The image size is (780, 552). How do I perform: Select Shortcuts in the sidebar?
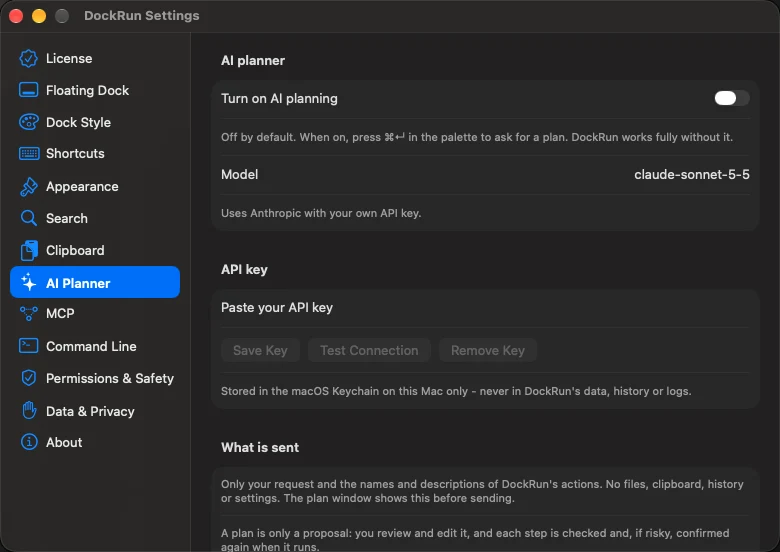(x=75, y=153)
